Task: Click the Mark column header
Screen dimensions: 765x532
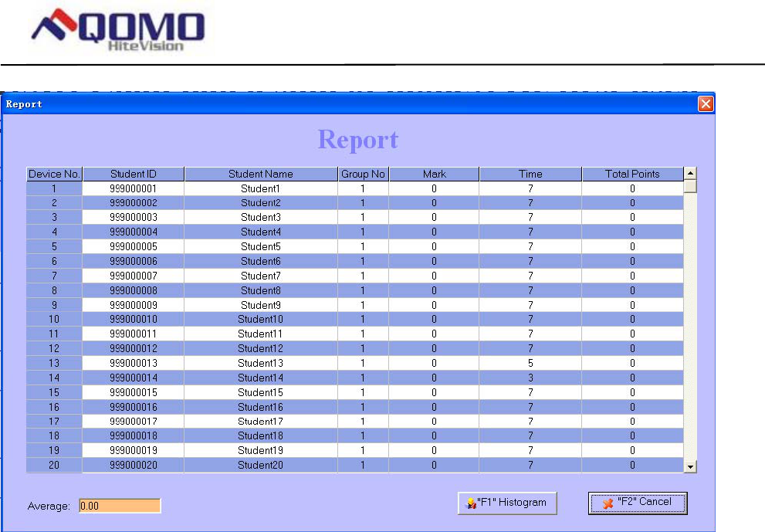Action: point(434,174)
